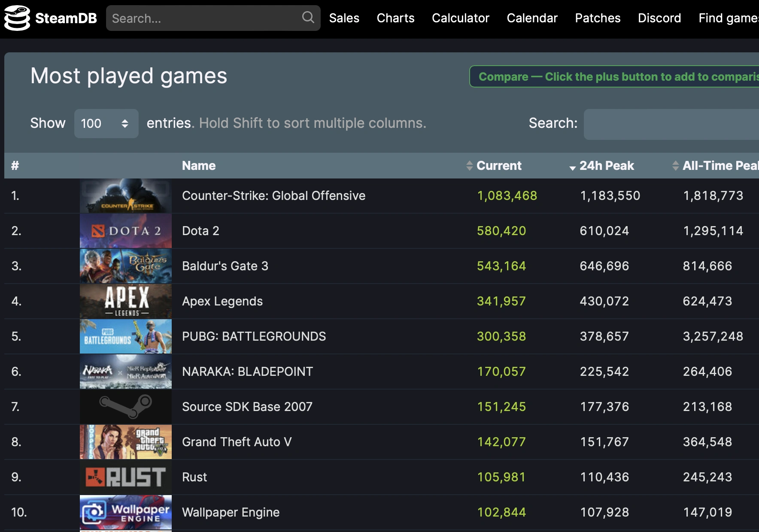Focus the table Search filter field
The image size is (759, 532).
(x=671, y=124)
